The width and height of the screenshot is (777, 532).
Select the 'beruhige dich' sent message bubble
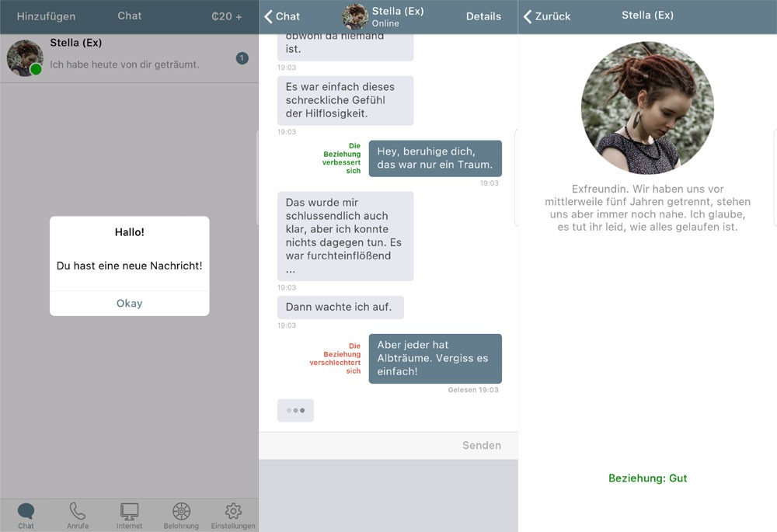point(434,158)
